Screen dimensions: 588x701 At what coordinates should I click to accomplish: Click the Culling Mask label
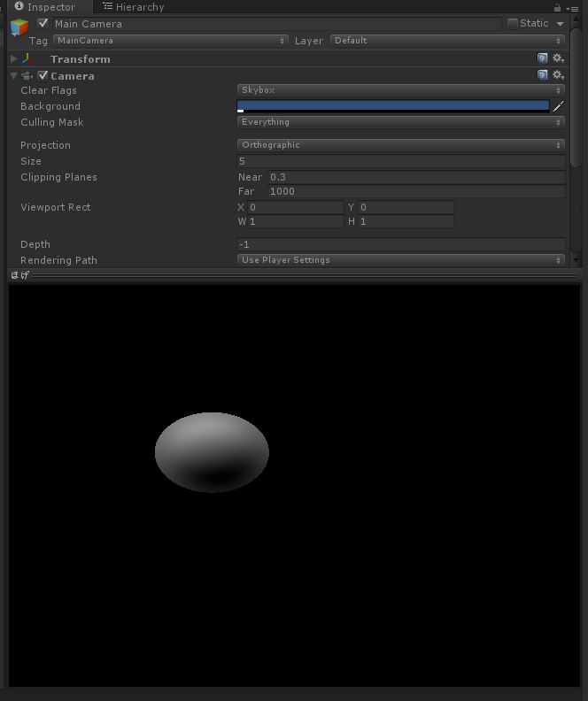coord(52,122)
